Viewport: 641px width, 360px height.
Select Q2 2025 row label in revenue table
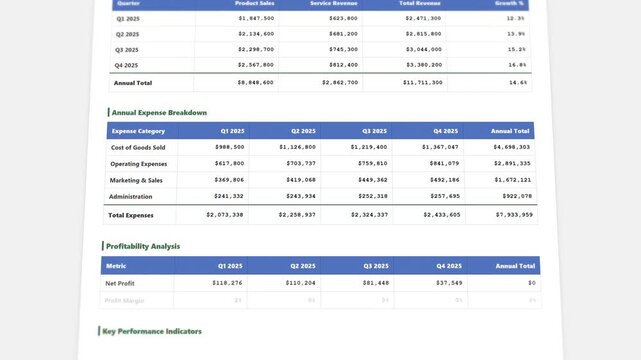click(127, 34)
